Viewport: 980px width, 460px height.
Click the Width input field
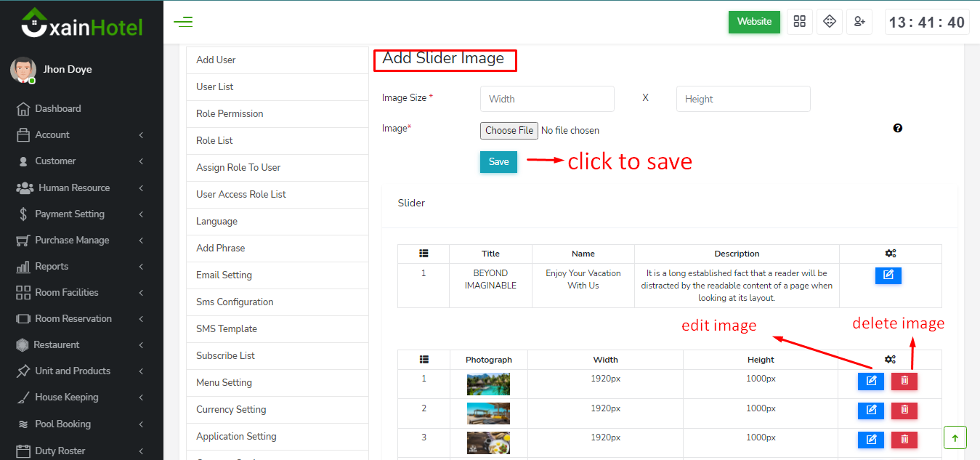click(547, 99)
